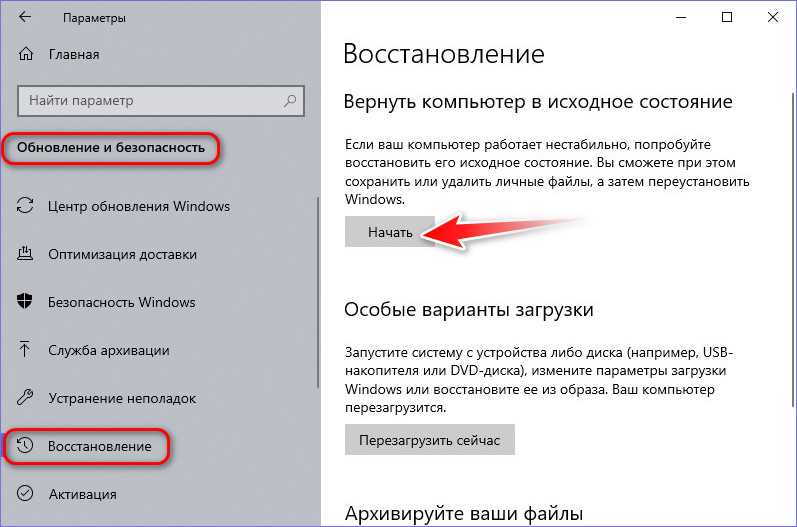
Task: Open Центр обновления Windows section
Action: click(x=139, y=206)
